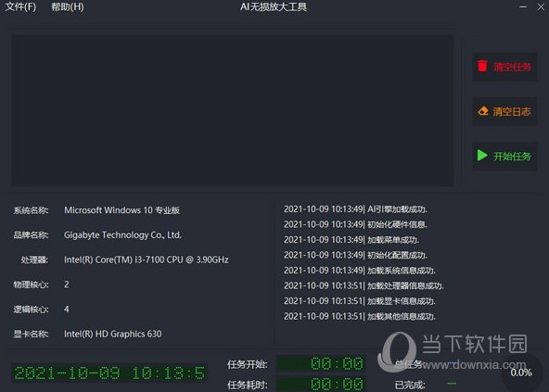Click the 系统名称 label
The width and height of the screenshot is (549, 392).
[x=31, y=210]
